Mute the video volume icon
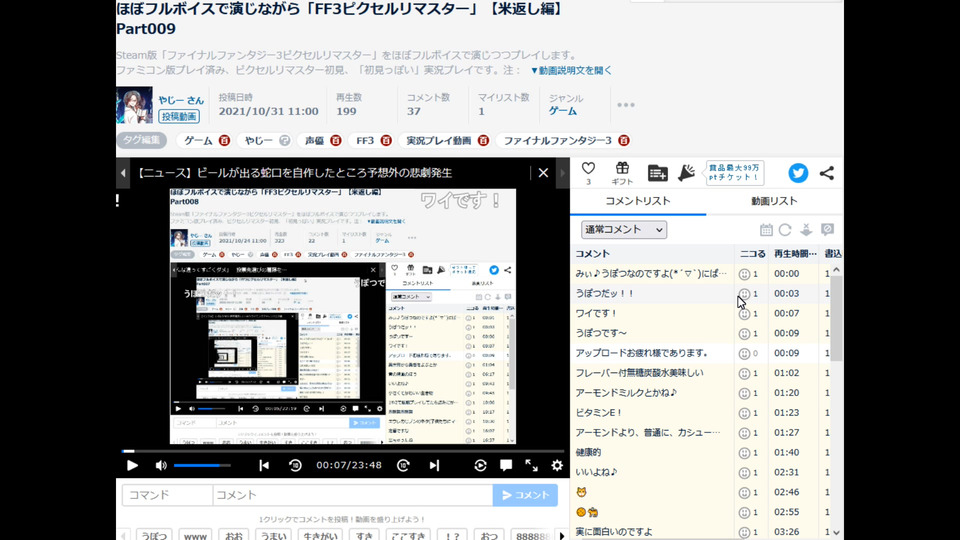The image size is (960, 540). pyautogui.click(x=160, y=465)
